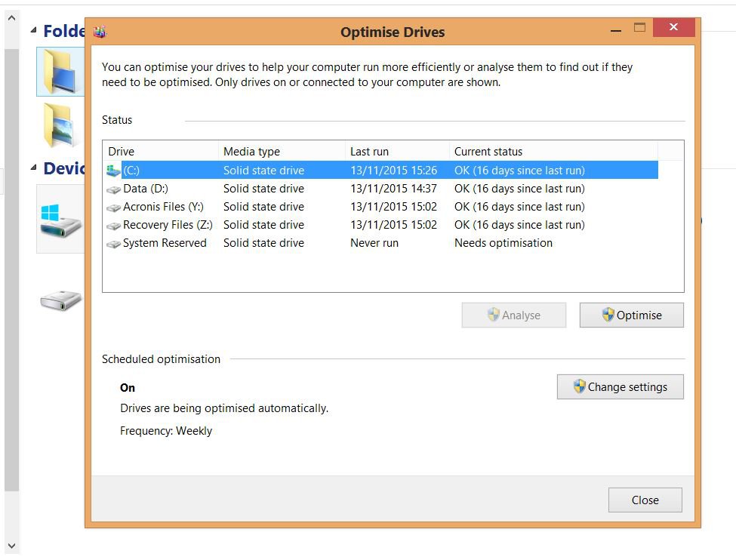The image size is (736, 560).
Task: Click the Recovery Files (Z:) drive icon
Action: (x=113, y=226)
